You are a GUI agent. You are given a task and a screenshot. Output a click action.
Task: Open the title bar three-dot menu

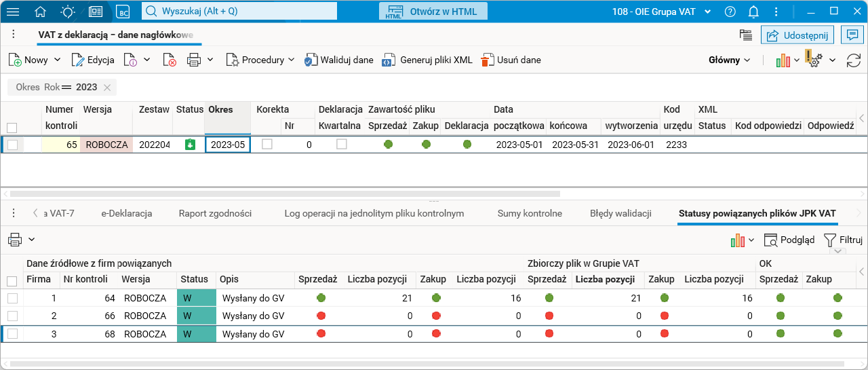click(775, 12)
